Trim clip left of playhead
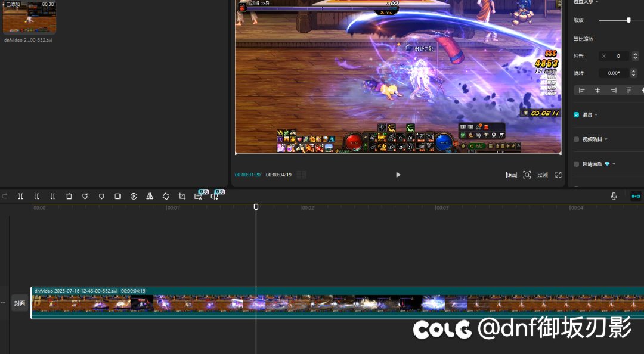The height and width of the screenshot is (354, 644). 36,196
